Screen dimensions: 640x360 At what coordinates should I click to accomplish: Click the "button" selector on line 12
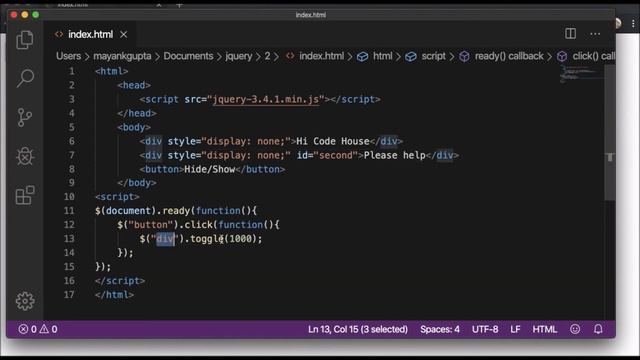click(151, 224)
